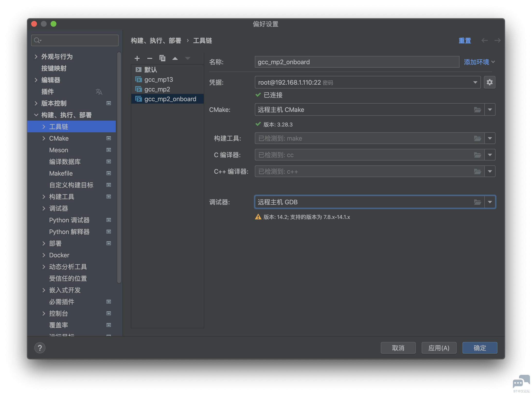
Task: Copy the selected toolchain configuration
Action: click(x=162, y=58)
